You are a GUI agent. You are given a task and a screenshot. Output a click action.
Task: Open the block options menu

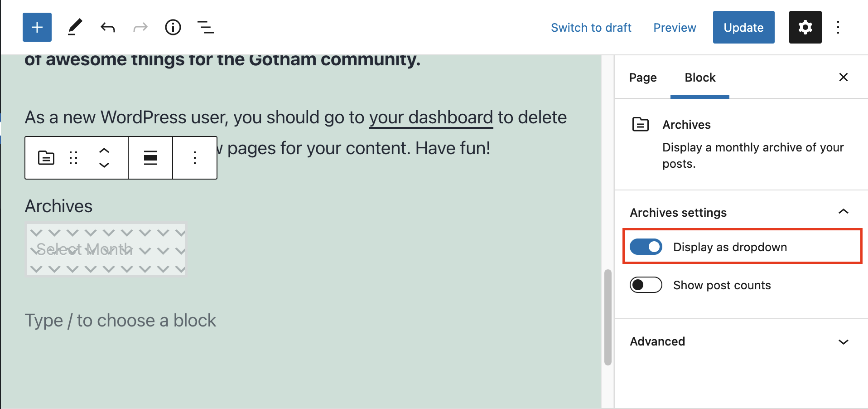194,158
